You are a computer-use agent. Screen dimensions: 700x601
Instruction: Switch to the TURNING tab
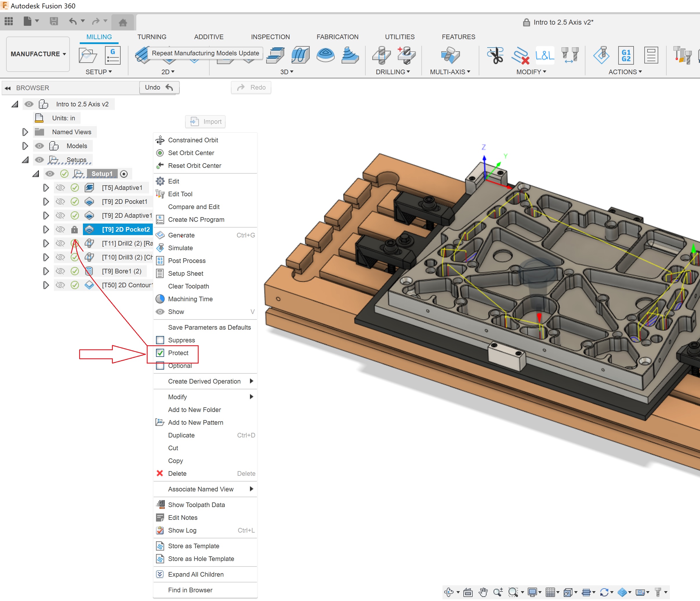pyautogui.click(x=152, y=37)
